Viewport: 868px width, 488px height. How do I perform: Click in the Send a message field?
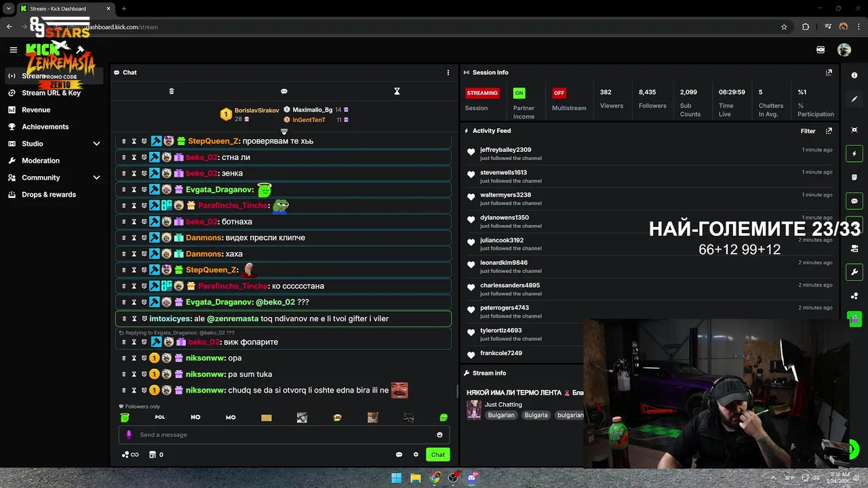pyautogui.click(x=283, y=435)
